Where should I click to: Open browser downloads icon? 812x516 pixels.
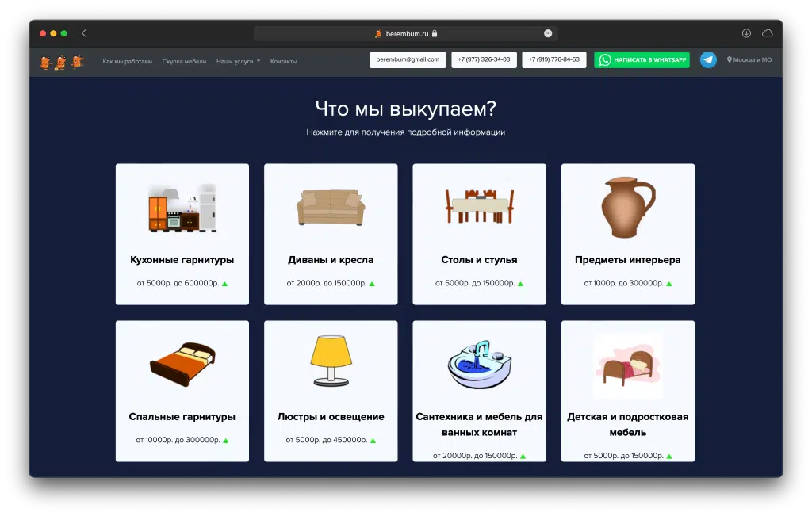coord(746,33)
